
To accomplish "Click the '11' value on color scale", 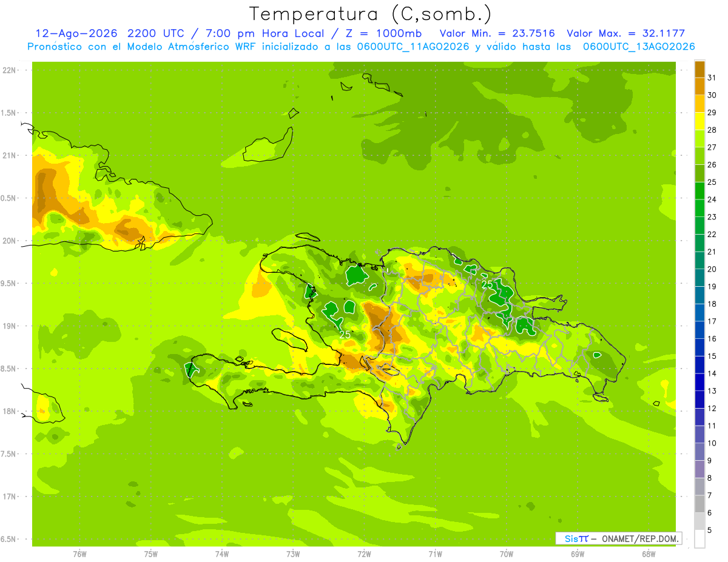I will coord(712,426).
